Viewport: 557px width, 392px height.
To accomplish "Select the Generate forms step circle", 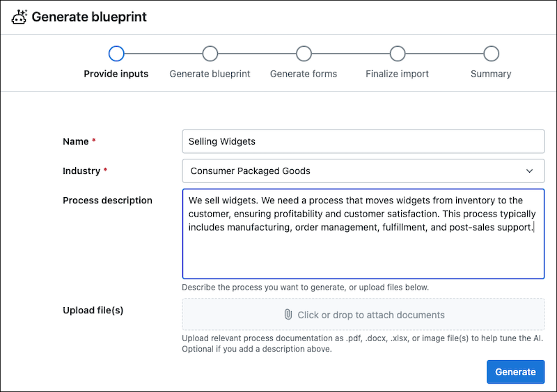I will click(x=304, y=54).
